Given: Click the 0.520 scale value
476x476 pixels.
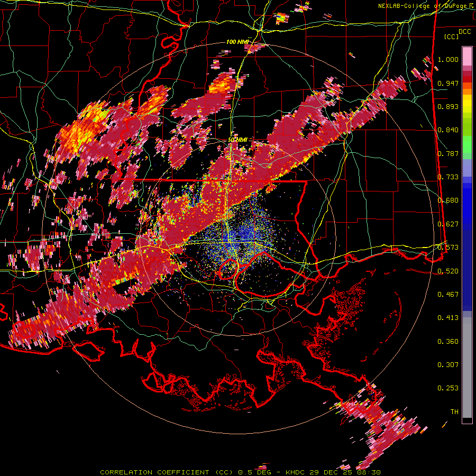Looking at the screenshot, I should pyautogui.click(x=448, y=271).
